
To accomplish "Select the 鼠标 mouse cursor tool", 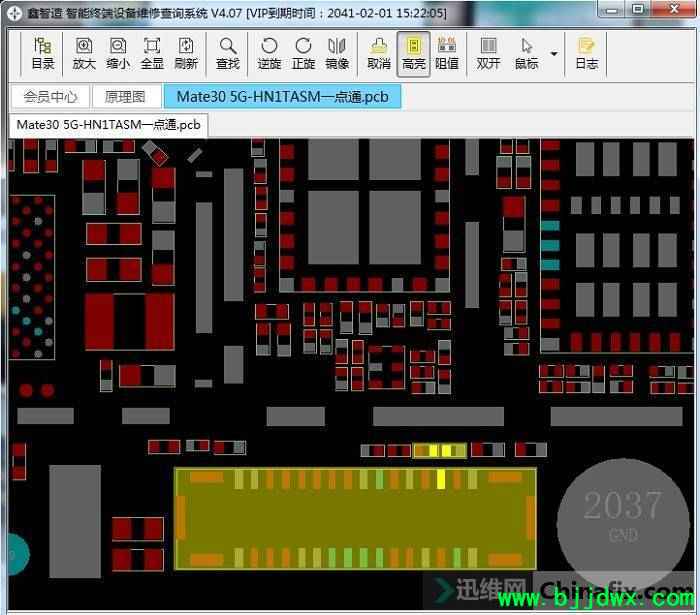I will tap(526, 54).
